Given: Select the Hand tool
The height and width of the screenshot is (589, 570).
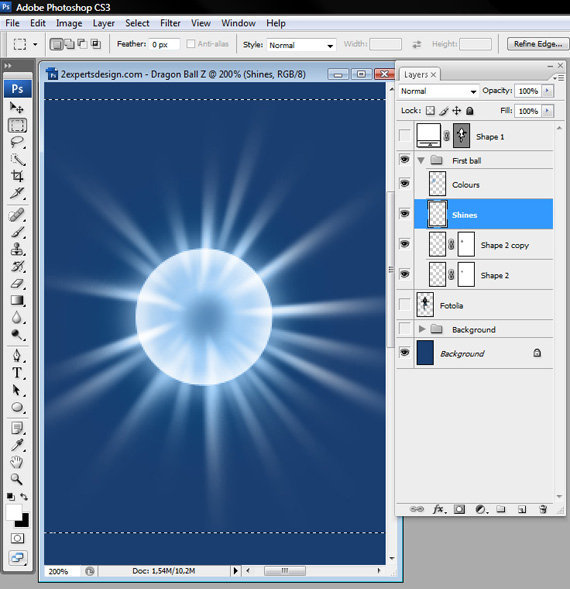Looking at the screenshot, I should click(17, 462).
